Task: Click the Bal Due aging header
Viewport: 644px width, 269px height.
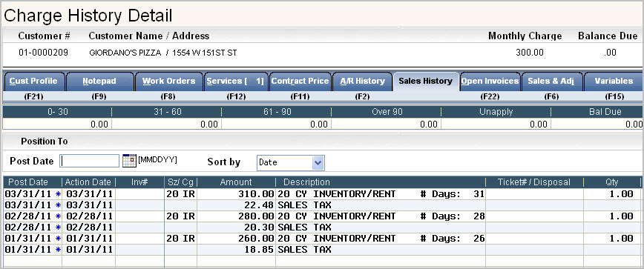Action: click(x=605, y=112)
